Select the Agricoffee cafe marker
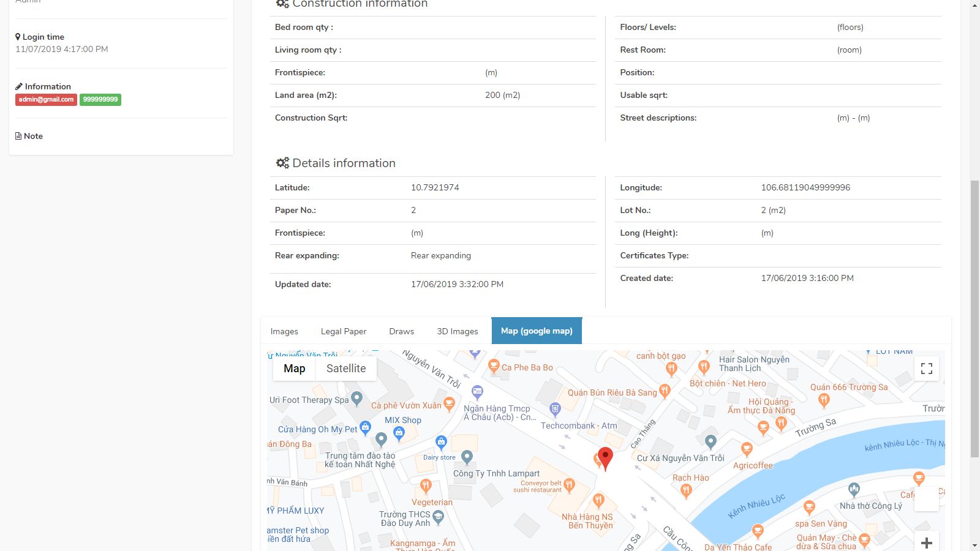 (747, 449)
